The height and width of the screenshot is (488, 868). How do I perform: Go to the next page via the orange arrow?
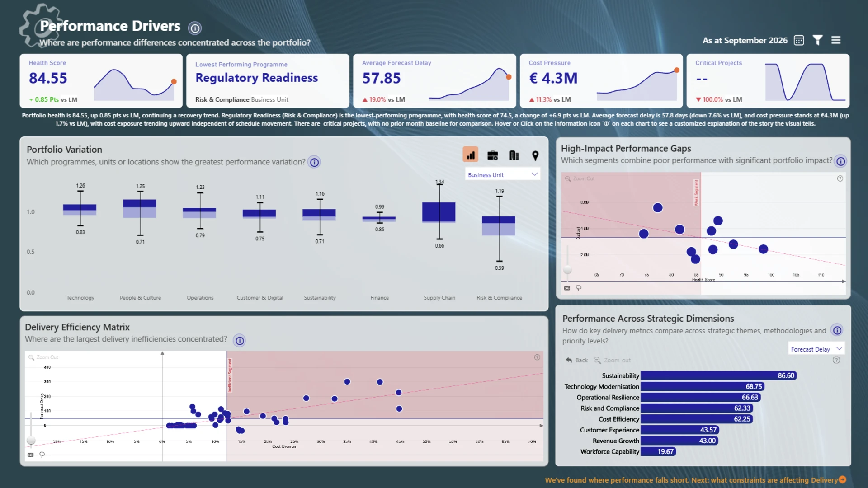tap(842, 480)
